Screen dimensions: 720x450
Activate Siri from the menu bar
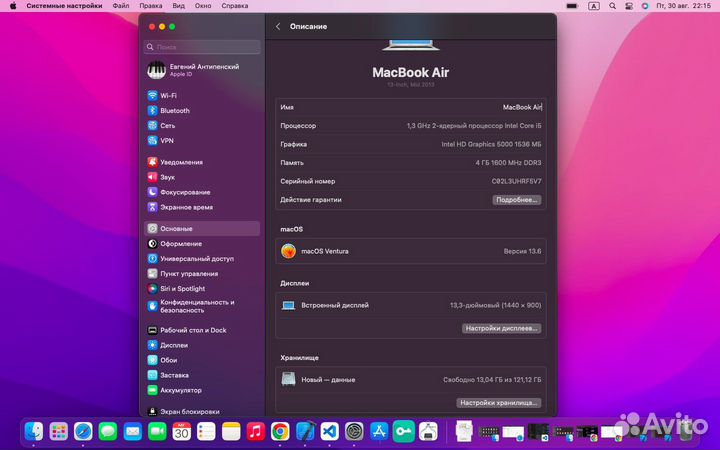point(645,6)
